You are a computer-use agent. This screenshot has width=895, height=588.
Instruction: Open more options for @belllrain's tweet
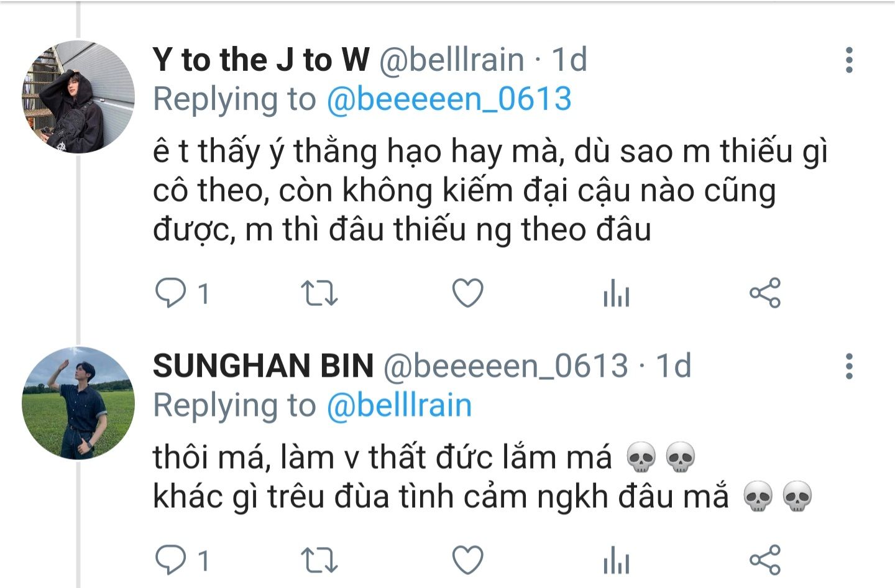[x=849, y=60]
